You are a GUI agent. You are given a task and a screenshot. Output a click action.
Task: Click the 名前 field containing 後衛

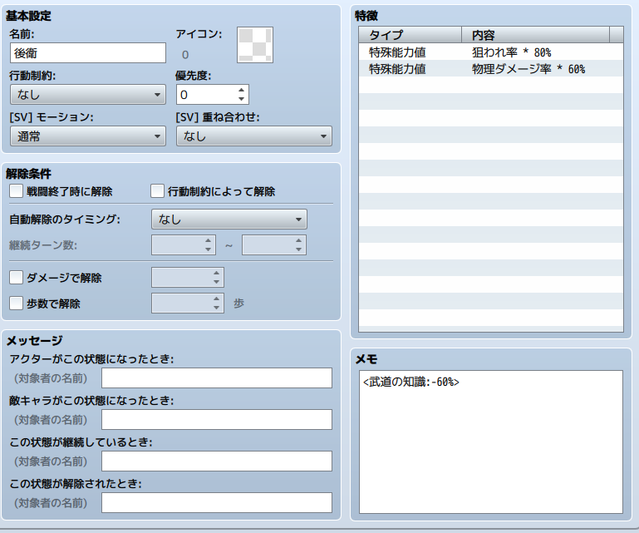pos(88,53)
